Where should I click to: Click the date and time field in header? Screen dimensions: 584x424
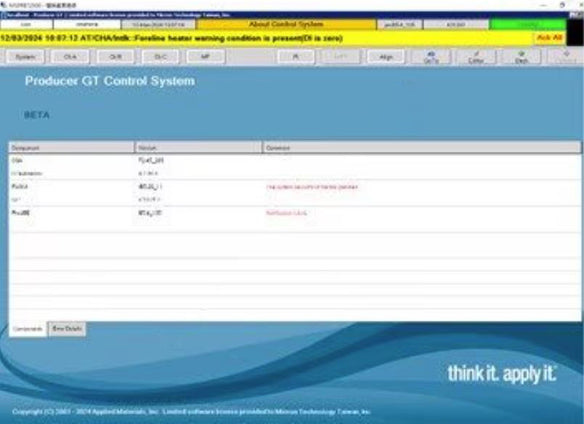click(x=158, y=25)
